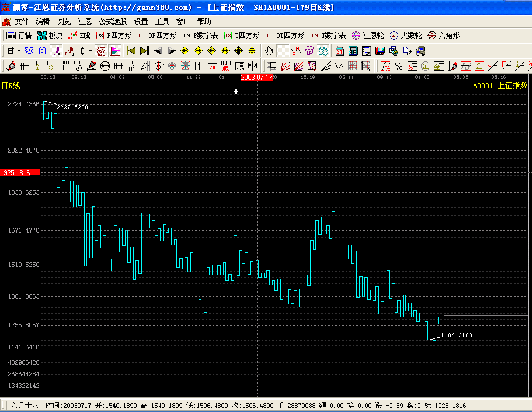Expand the 日 period dropdown arrow
Screen dimensions: 532x412
(x=19, y=51)
